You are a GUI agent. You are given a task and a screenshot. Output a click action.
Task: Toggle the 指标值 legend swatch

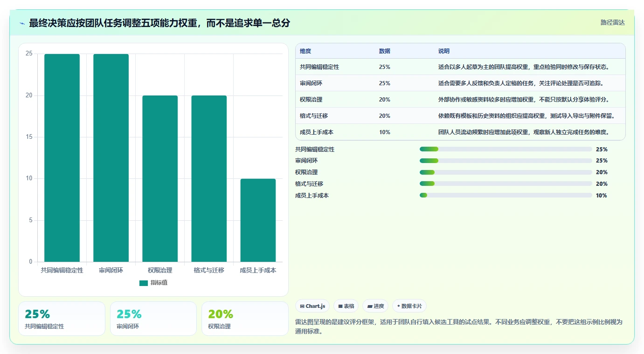tap(144, 283)
